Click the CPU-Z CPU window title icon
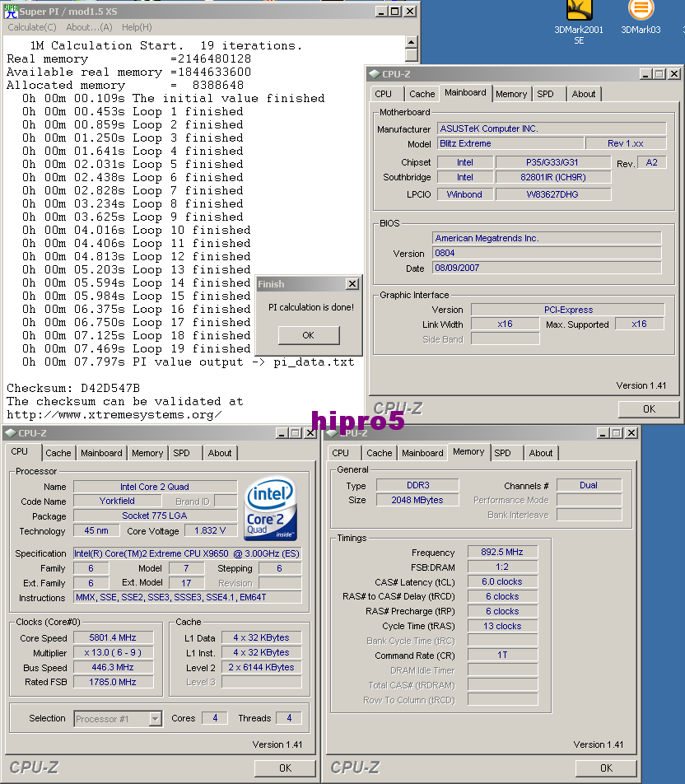 (x=11, y=433)
